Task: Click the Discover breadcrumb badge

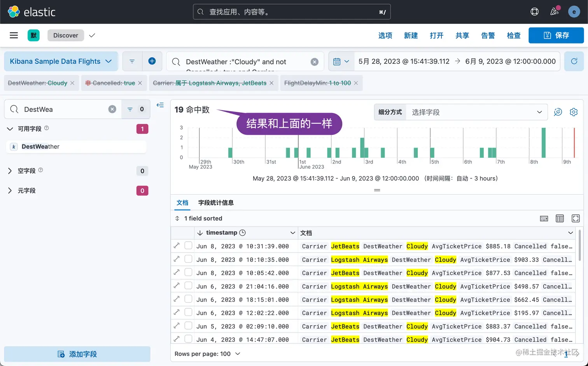Action: [66, 35]
